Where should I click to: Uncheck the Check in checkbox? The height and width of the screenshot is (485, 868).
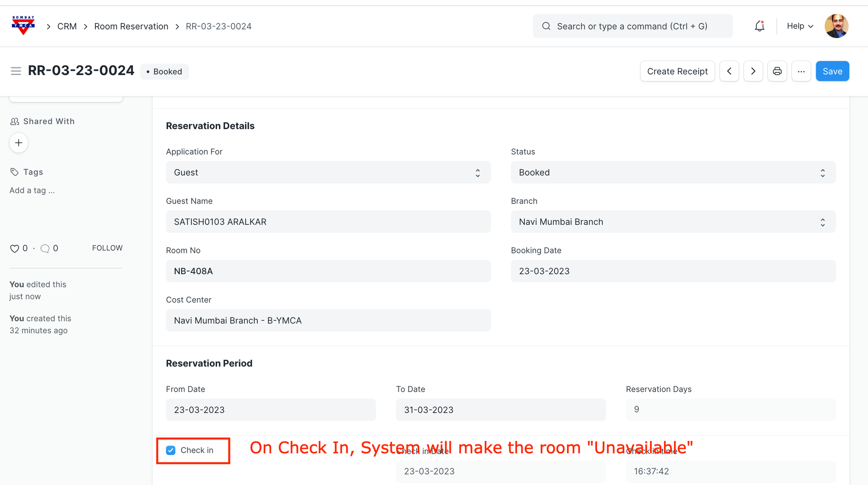(x=171, y=450)
